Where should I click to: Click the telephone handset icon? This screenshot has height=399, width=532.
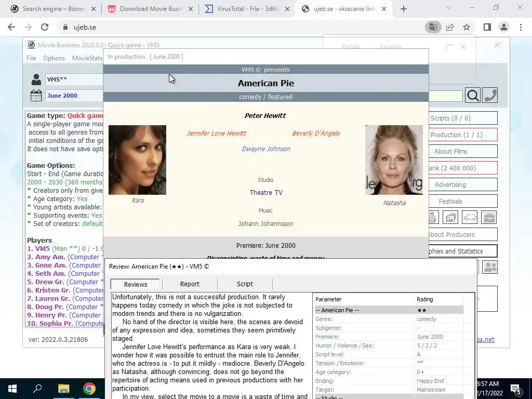[490, 96]
